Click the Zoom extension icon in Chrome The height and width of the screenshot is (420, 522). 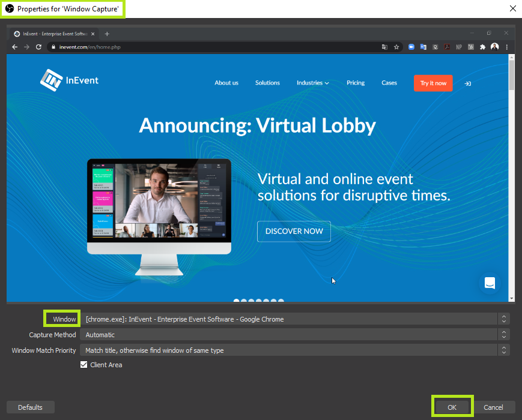click(x=411, y=47)
